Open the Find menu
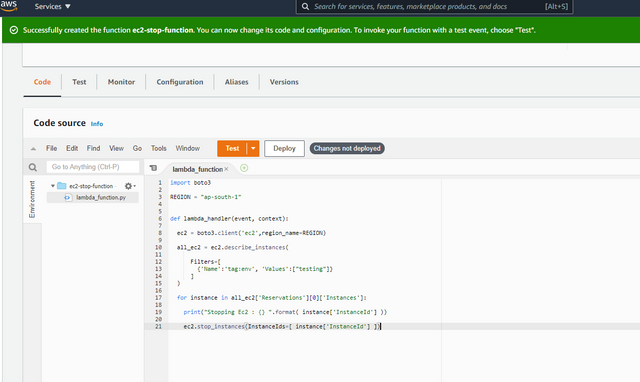The height and width of the screenshot is (382, 640). pos(93,149)
